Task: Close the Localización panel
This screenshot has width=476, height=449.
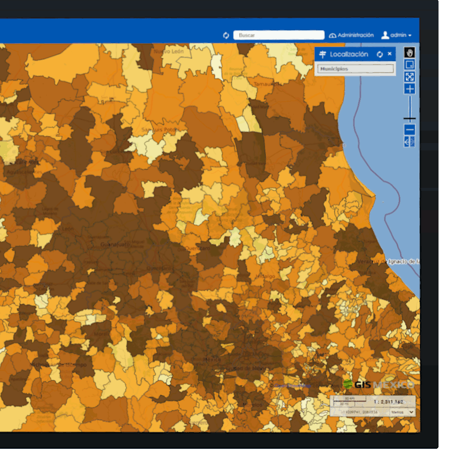Action: click(x=389, y=53)
